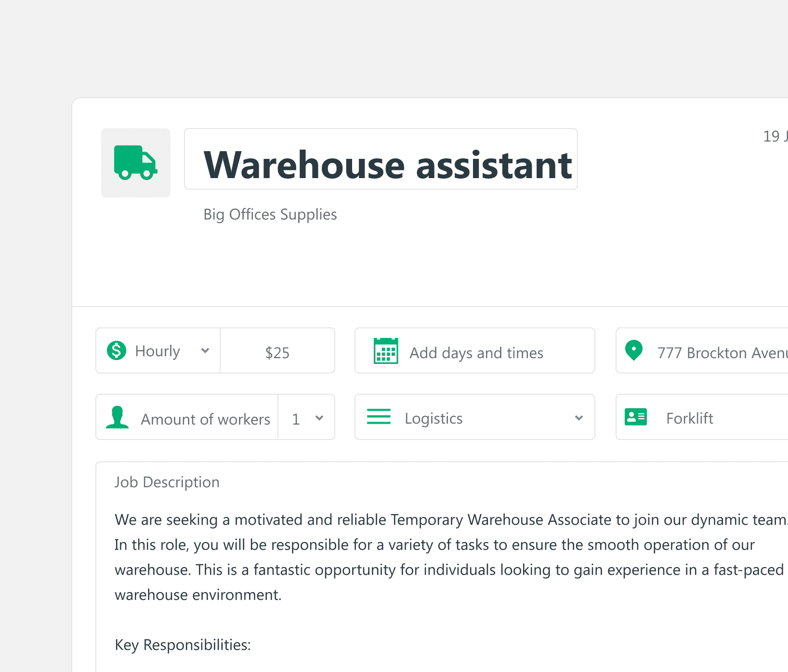This screenshot has height=672, width=788.
Task: Expand the Logistics dropdown chevron
Action: coord(579,418)
